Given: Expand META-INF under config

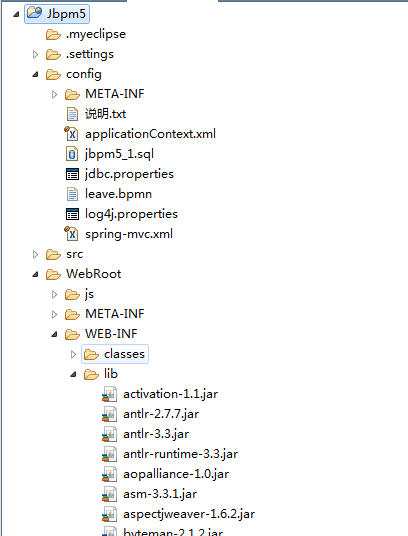Looking at the screenshot, I should [54, 94].
